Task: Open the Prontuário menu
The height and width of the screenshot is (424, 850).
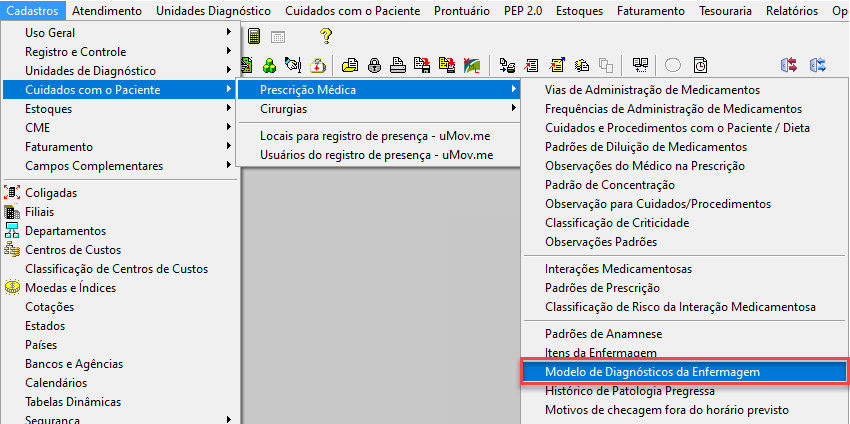Action: point(462,11)
